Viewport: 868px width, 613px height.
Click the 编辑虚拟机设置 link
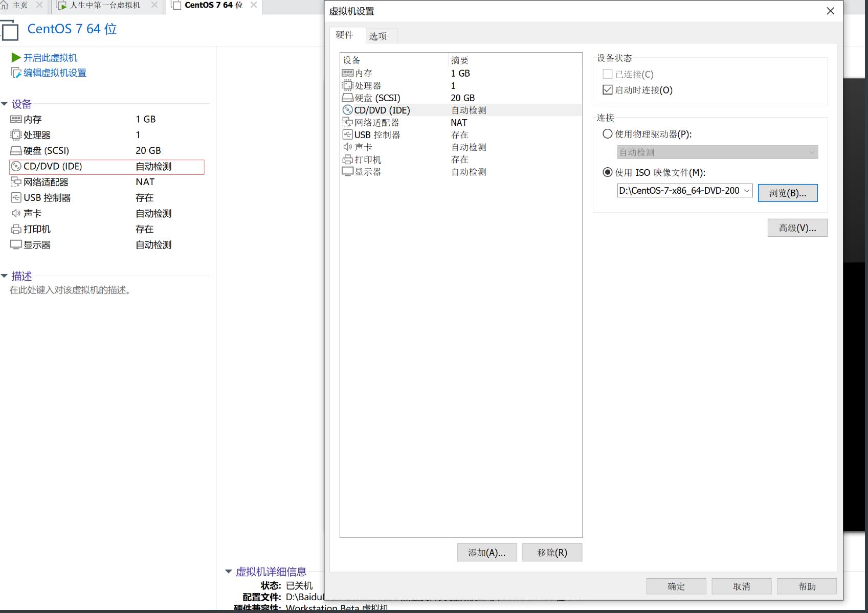55,73
